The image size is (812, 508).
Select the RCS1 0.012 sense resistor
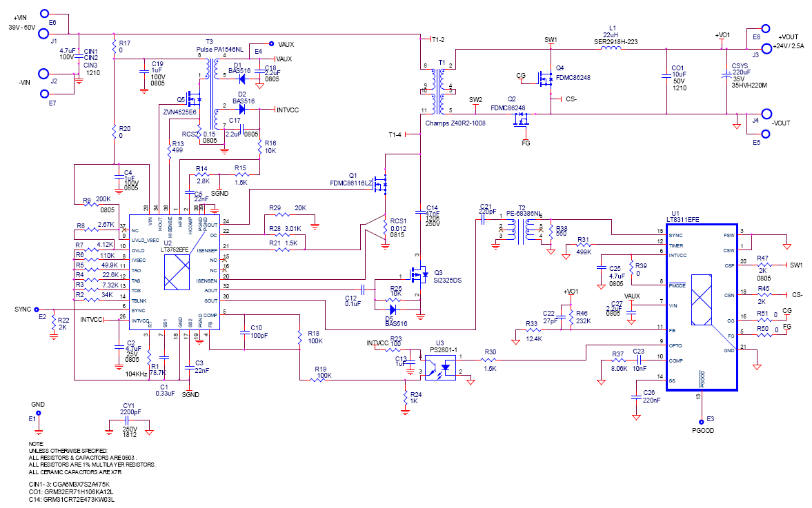385,227
